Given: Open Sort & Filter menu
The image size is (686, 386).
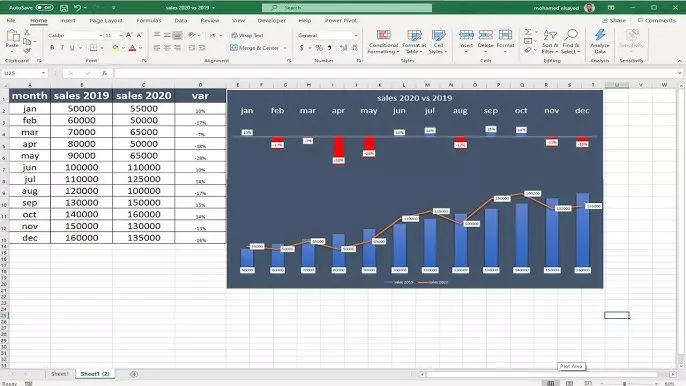Looking at the screenshot, I should click(x=550, y=42).
